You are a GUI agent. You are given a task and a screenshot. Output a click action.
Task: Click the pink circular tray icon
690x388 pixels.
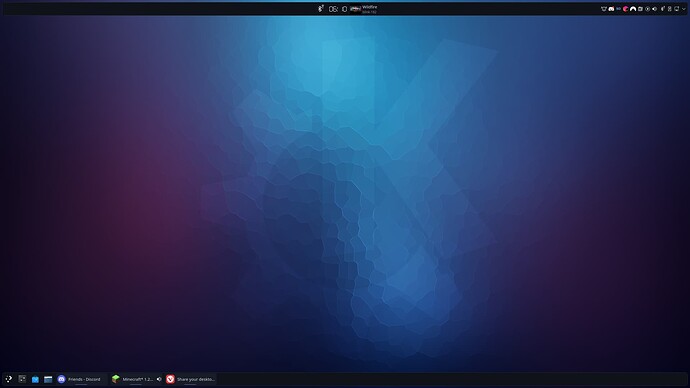[625, 9]
